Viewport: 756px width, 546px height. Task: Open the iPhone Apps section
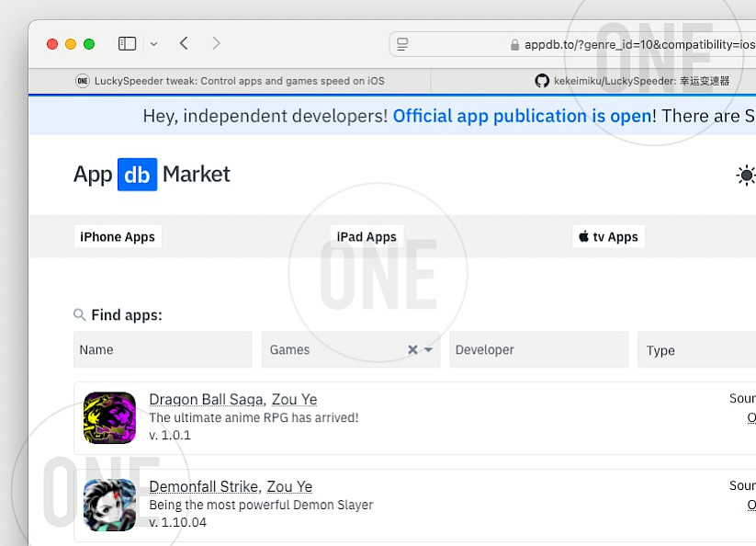[118, 237]
